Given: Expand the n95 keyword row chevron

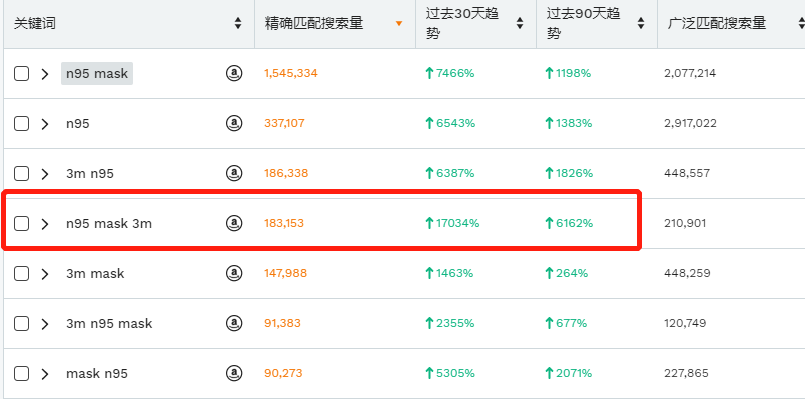Looking at the screenshot, I should (x=45, y=124).
